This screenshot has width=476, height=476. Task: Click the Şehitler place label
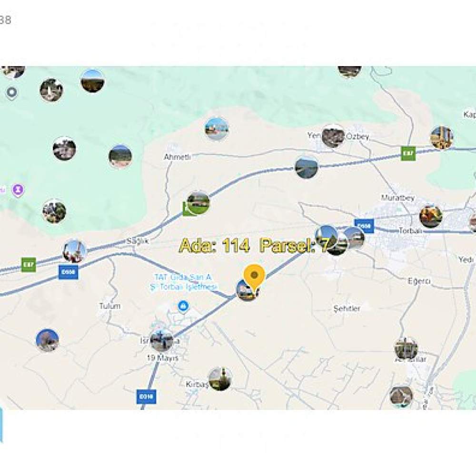[x=347, y=309]
